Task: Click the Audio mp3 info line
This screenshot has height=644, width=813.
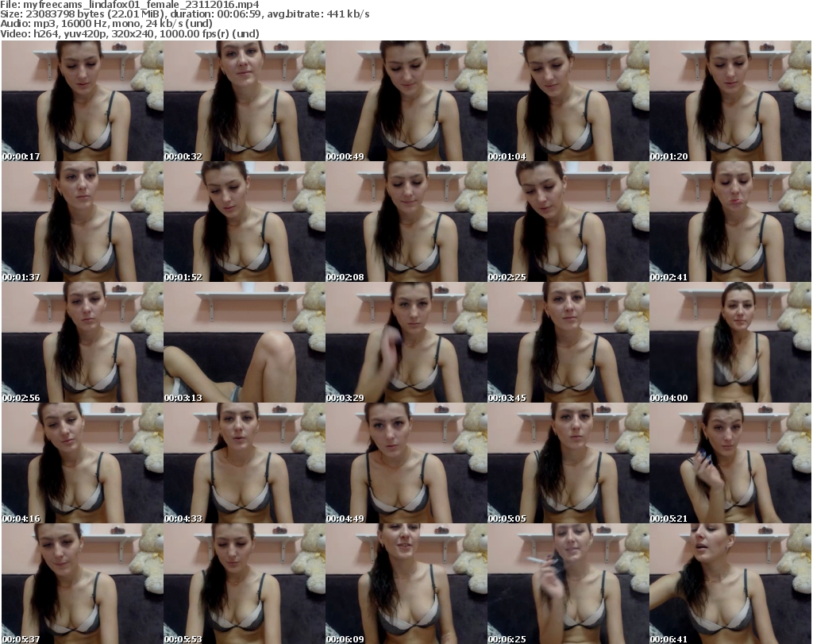Action: [106, 24]
